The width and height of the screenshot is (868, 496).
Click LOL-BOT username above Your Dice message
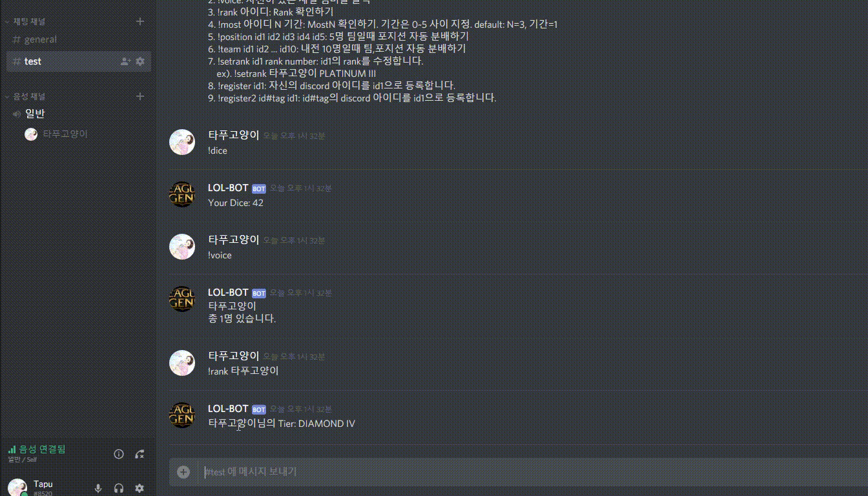[x=228, y=188]
